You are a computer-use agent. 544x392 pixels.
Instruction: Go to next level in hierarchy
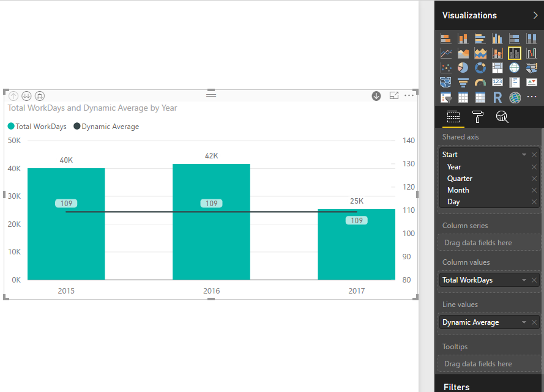pyautogui.click(x=26, y=96)
